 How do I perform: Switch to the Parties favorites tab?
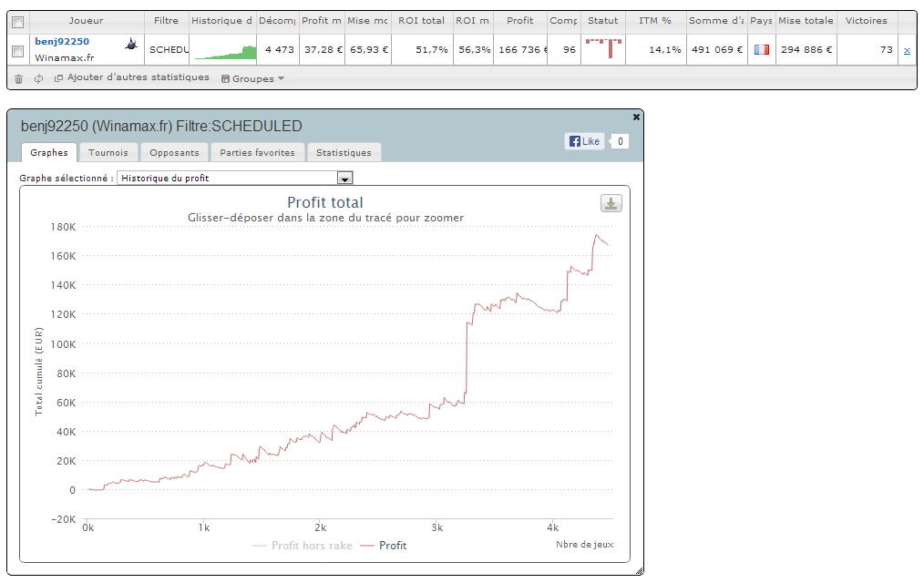pos(258,152)
